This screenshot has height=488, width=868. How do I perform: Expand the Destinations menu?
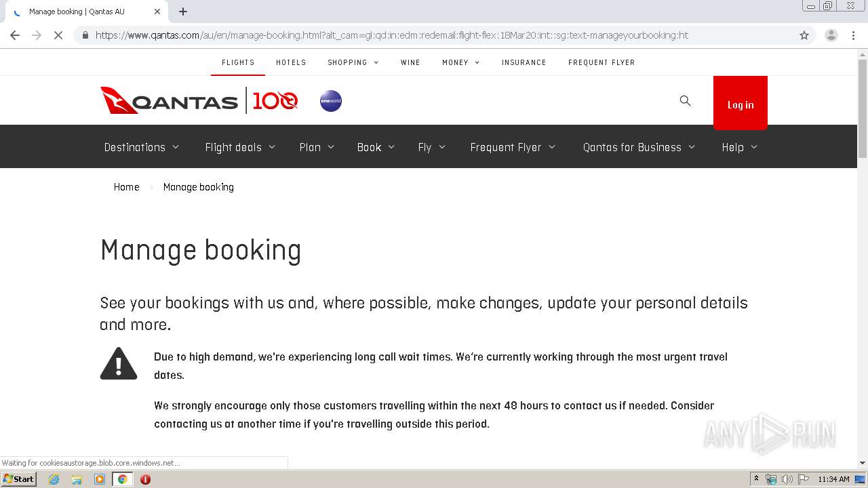tap(142, 147)
